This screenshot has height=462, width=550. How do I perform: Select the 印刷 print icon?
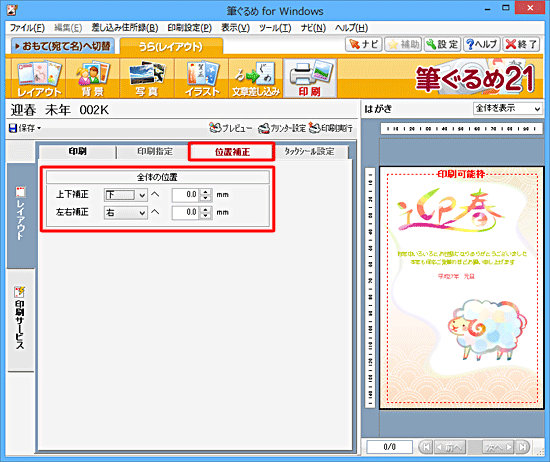click(310, 79)
